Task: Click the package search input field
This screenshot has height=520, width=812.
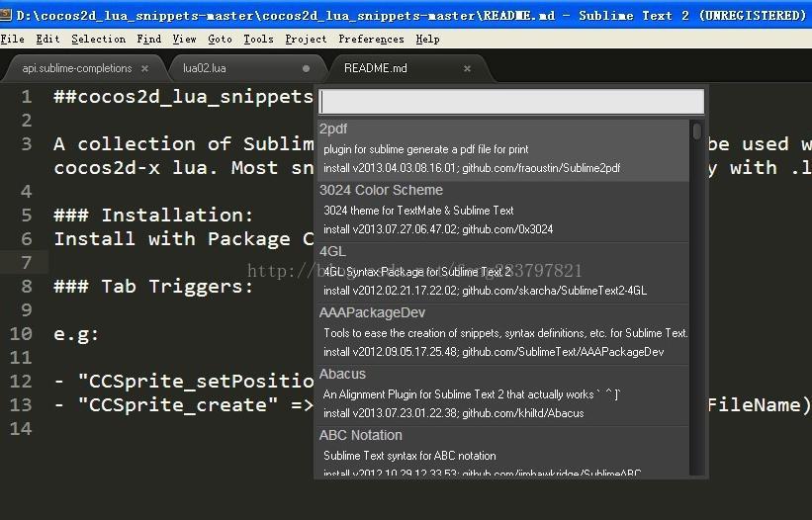Action: tap(511, 102)
